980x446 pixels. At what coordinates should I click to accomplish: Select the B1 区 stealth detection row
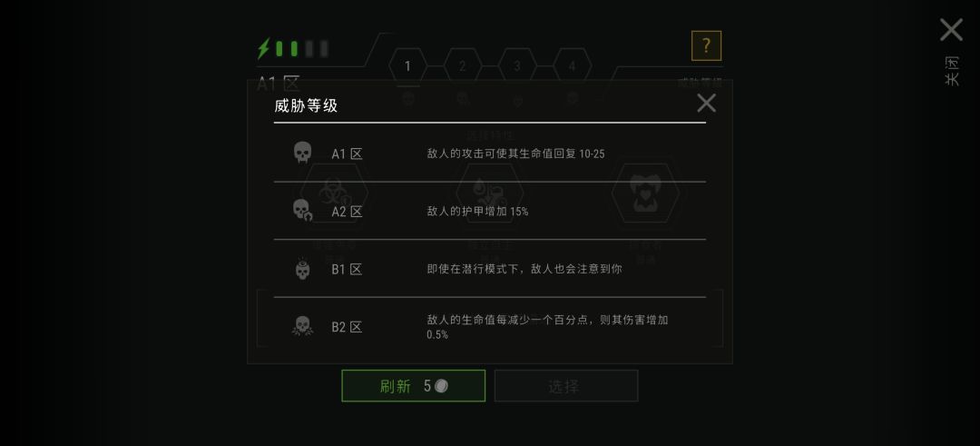pos(489,269)
